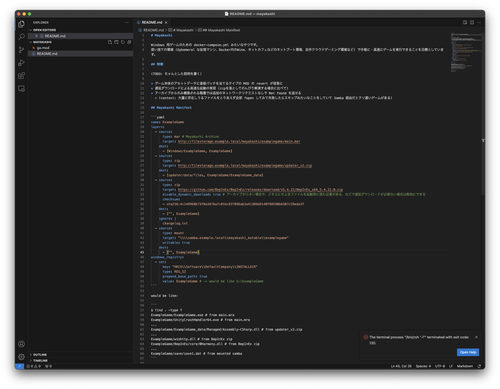Refresh the Explorer file tree

click(x=123, y=42)
